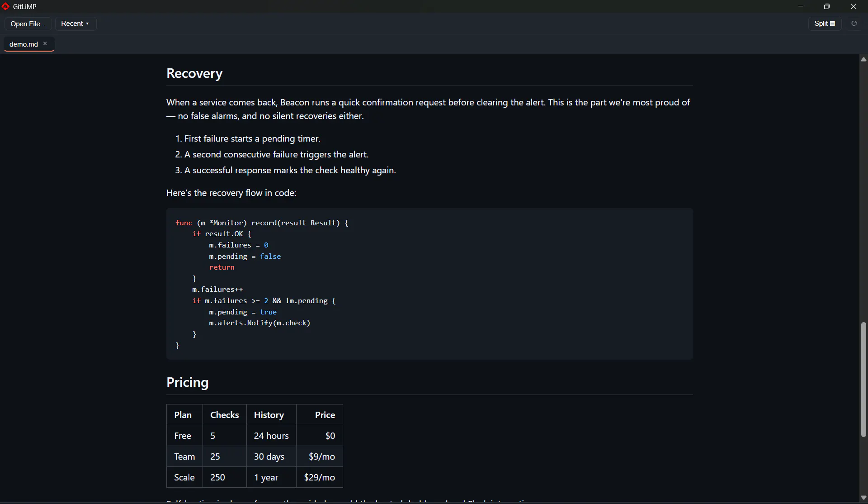Click 'm.failures = 0' code line
The image size is (868, 504).
[239, 245]
